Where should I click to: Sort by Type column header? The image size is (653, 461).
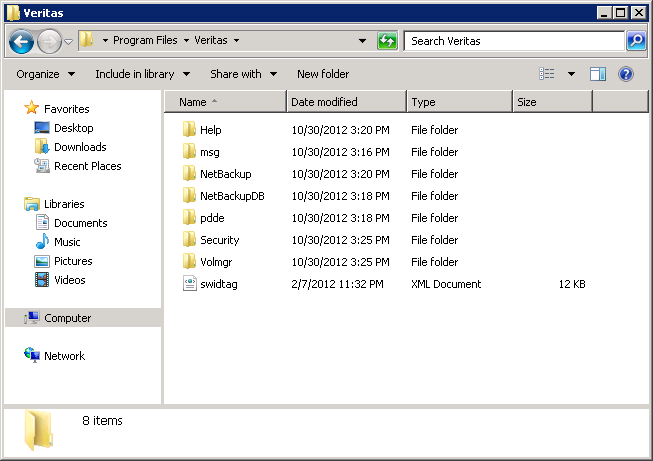click(459, 102)
